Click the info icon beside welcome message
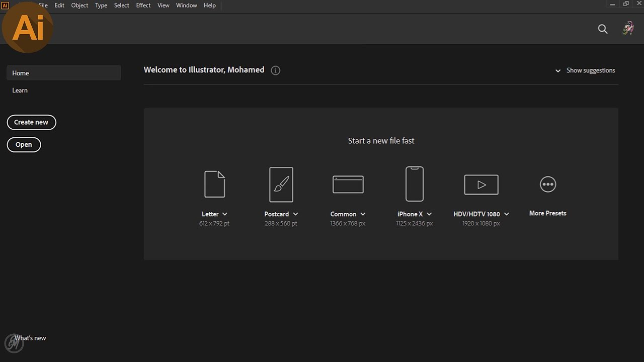The image size is (644, 362). click(275, 70)
